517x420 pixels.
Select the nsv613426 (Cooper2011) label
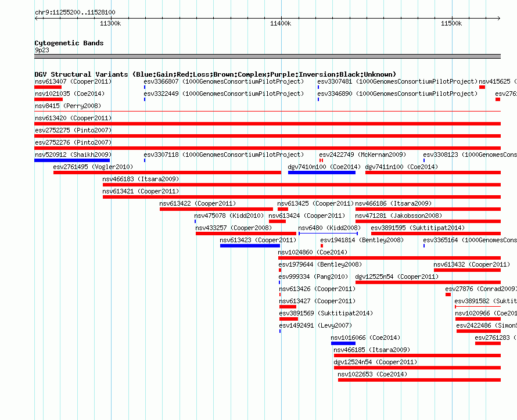317,289
